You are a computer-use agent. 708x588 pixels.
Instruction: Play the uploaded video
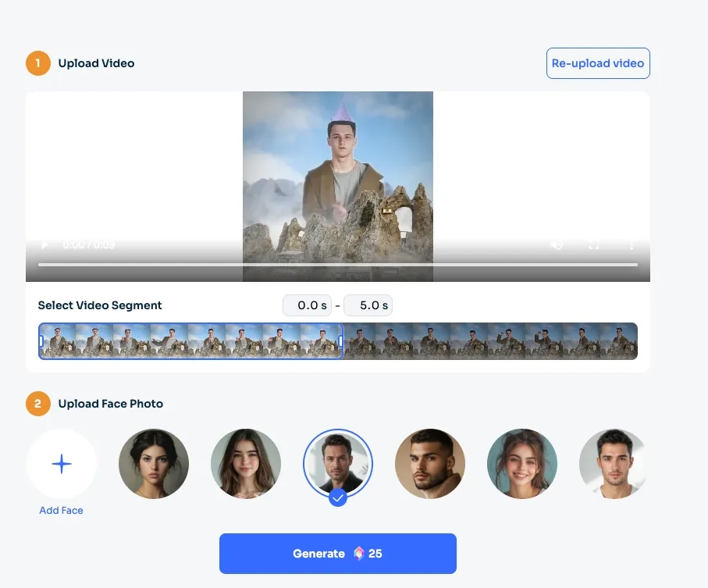[44, 244]
